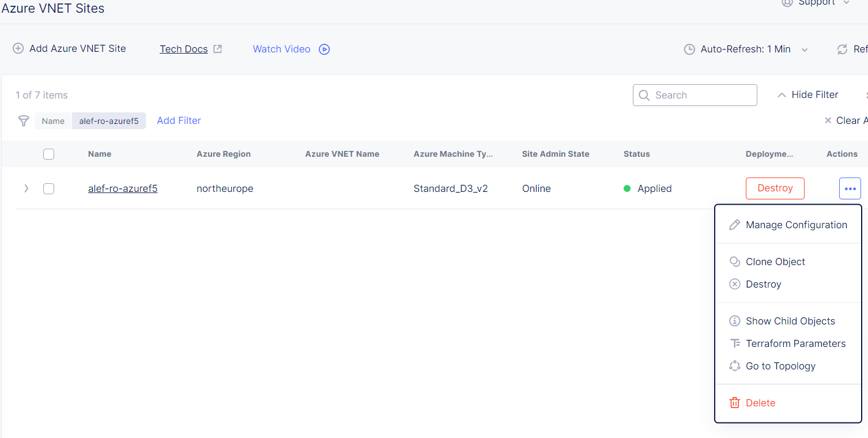Screen dimensions: 868x438
Task: Choose Clone Object in the actions menu
Action: (788, 262)
